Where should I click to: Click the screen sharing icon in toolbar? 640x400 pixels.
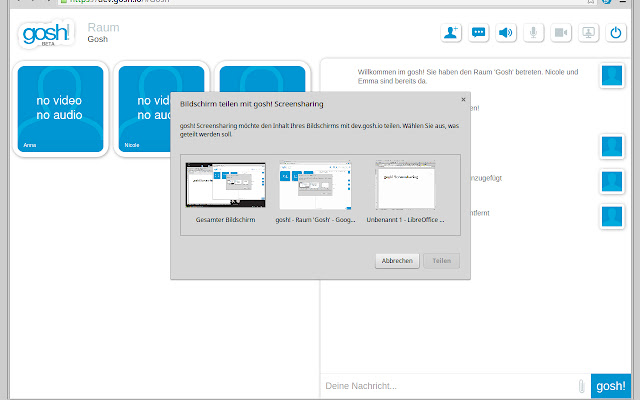pyautogui.click(x=589, y=33)
